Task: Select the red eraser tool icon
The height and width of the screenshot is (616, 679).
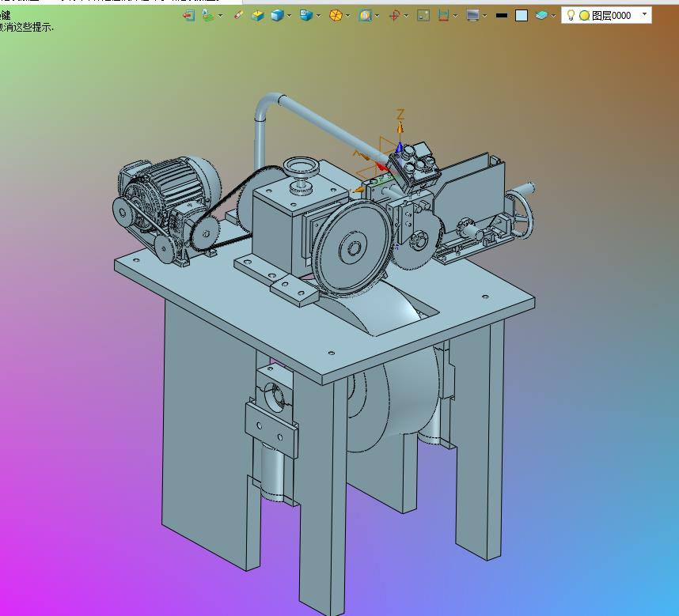Action: (237, 16)
